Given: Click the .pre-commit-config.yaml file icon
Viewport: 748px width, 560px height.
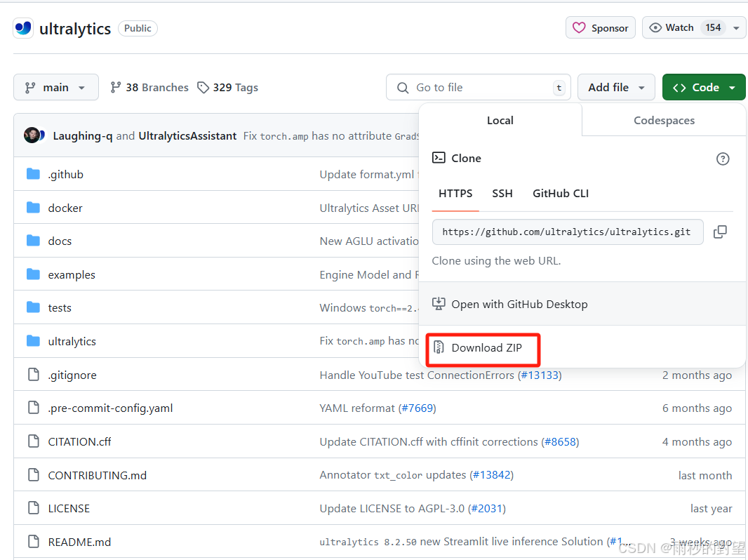Looking at the screenshot, I should pyautogui.click(x=34, y=408).
